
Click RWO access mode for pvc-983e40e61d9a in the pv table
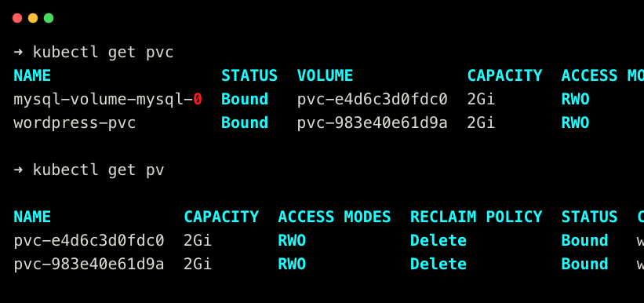click(292, 264)
